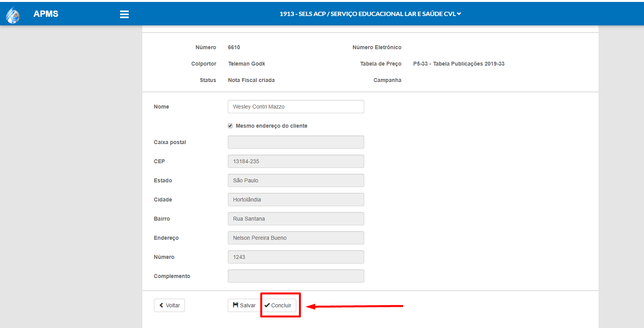This screenshot has width=644, height=328.
Task: Expand the 1913 - SELS ACP organization dropdown
Action: [370, 14]
